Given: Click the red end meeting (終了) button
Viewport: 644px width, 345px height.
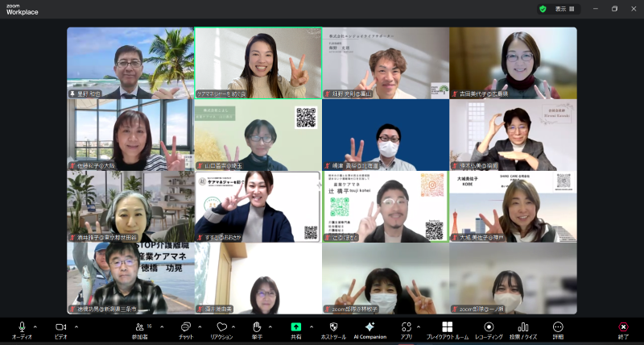Looking at the screenshot, I should click(x=623, y=327).
